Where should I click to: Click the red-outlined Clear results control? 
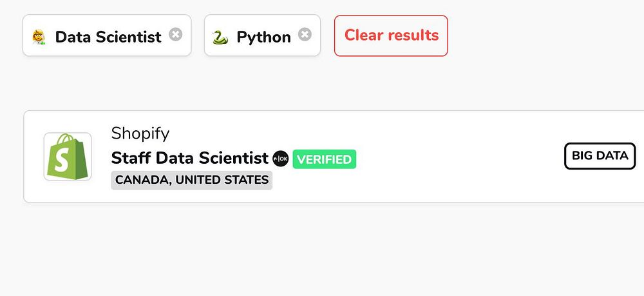(x=391, y=35)
